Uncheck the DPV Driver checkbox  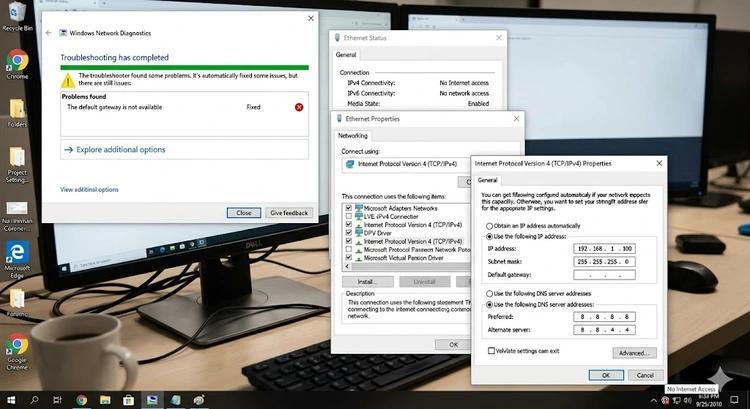point(349,233)
